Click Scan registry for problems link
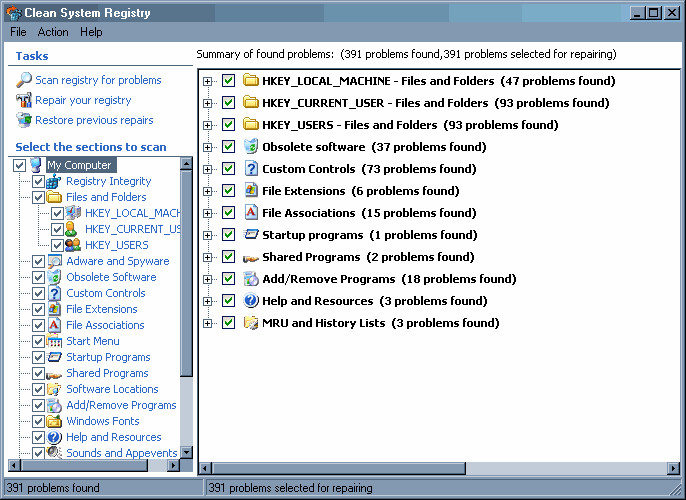 (98, 80)
